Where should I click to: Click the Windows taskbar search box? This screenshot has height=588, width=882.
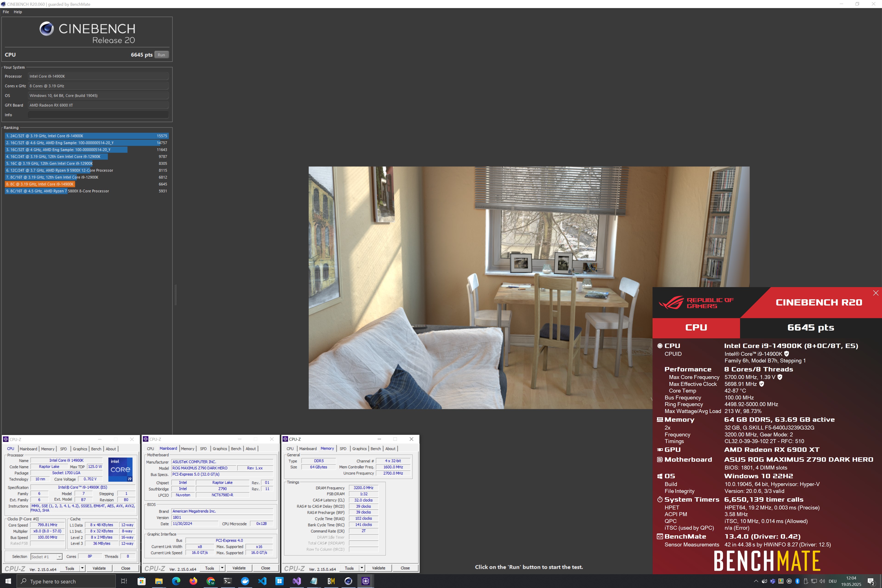(x=66, y=581)
